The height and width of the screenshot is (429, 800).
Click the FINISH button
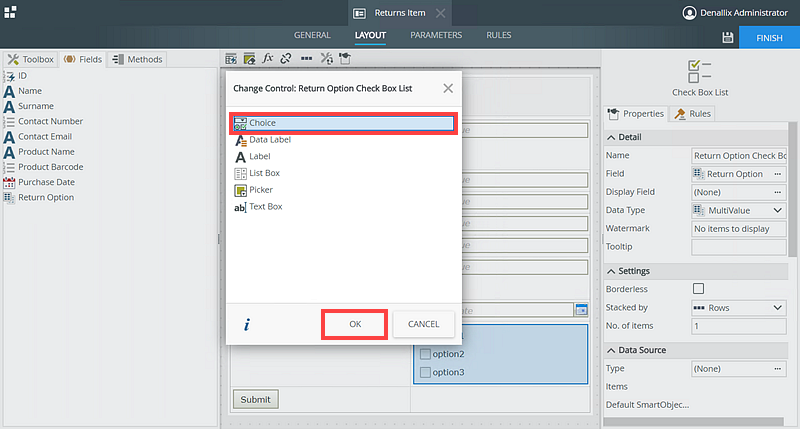click(769, 37)
